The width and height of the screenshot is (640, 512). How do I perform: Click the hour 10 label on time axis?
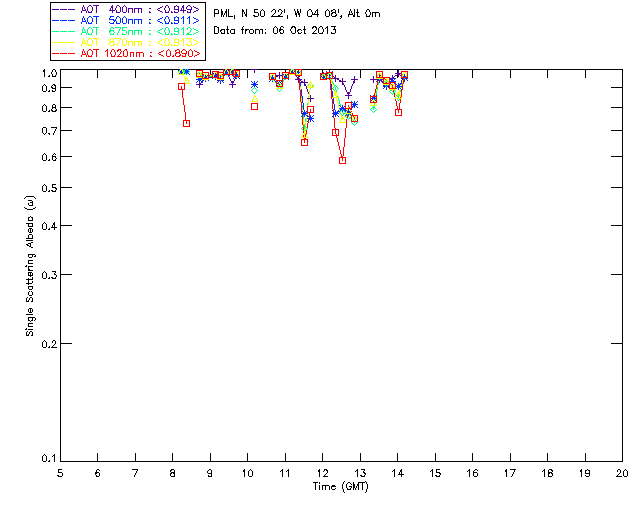click(x=247, y=473)
